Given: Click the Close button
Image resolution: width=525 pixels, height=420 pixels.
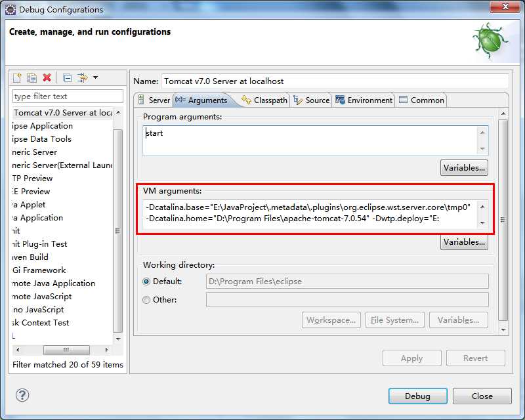Looking at the screenshot, I should tap(482, 396).
